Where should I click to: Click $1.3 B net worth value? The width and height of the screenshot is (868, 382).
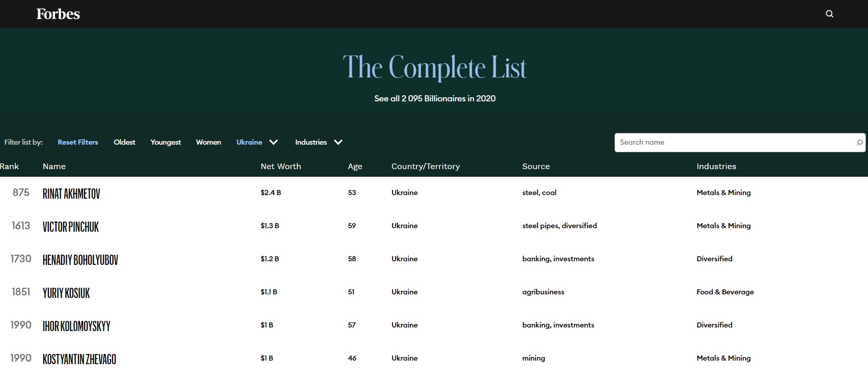pyautogui.click(x=270, y=226)
